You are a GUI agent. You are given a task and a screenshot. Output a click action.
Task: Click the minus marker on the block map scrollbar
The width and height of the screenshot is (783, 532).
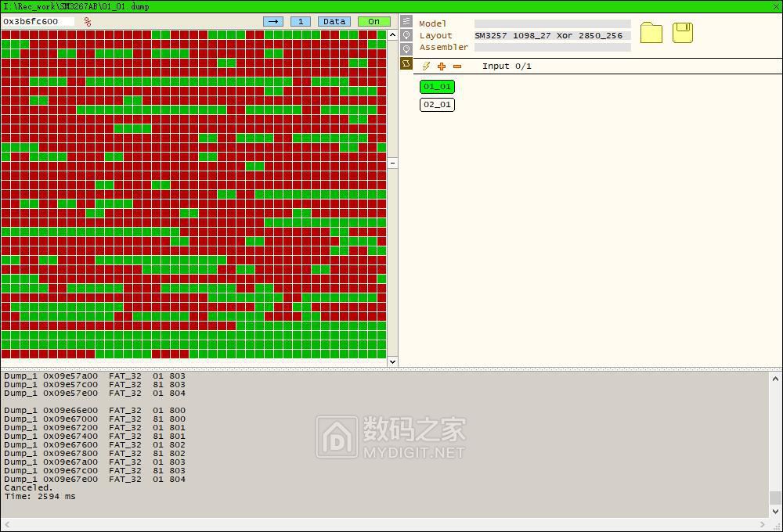(x=392, y=164)
